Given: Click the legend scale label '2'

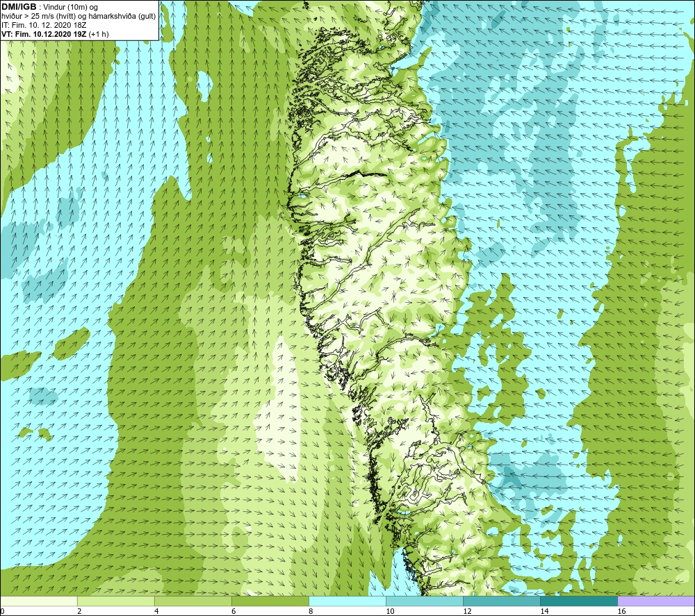Looking at the screenshot, I should (x=79, y=612).
